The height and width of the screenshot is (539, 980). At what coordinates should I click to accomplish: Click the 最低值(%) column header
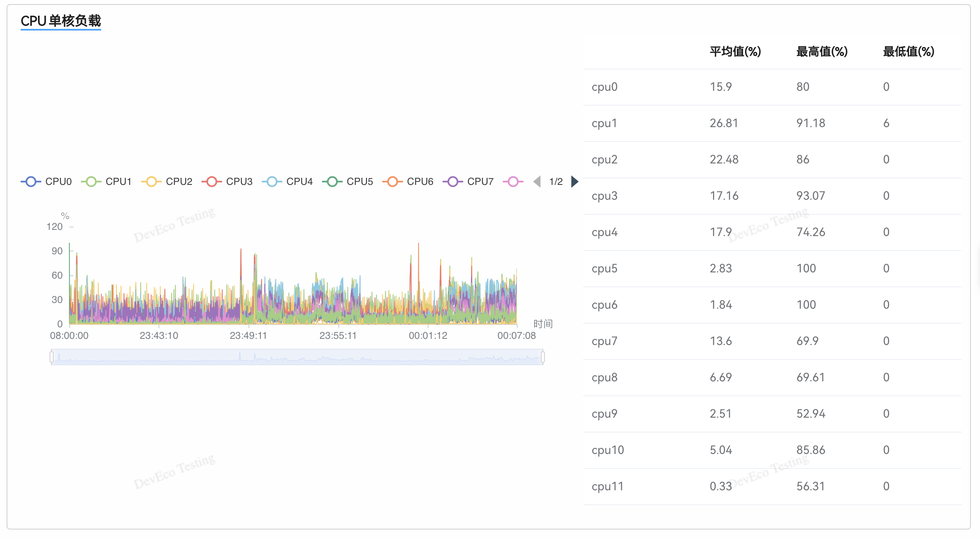pos(909,52)
